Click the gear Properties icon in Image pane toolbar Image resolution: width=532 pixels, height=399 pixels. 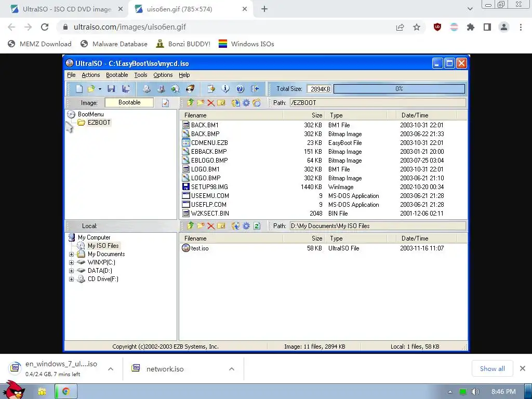click(246, 102)
